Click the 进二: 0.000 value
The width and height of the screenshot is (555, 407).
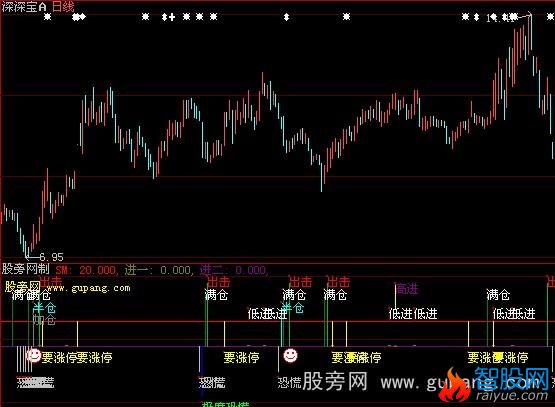click(x=234, y=270)
